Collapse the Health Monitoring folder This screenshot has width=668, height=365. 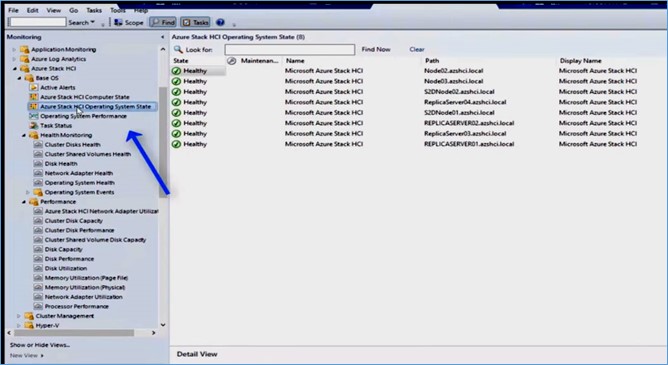click(x=24, y=135)
